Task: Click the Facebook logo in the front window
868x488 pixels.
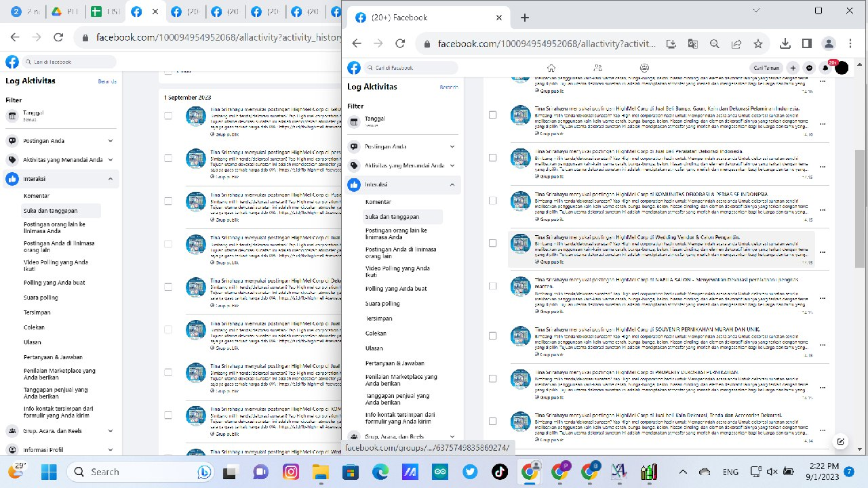Action: 354,68
